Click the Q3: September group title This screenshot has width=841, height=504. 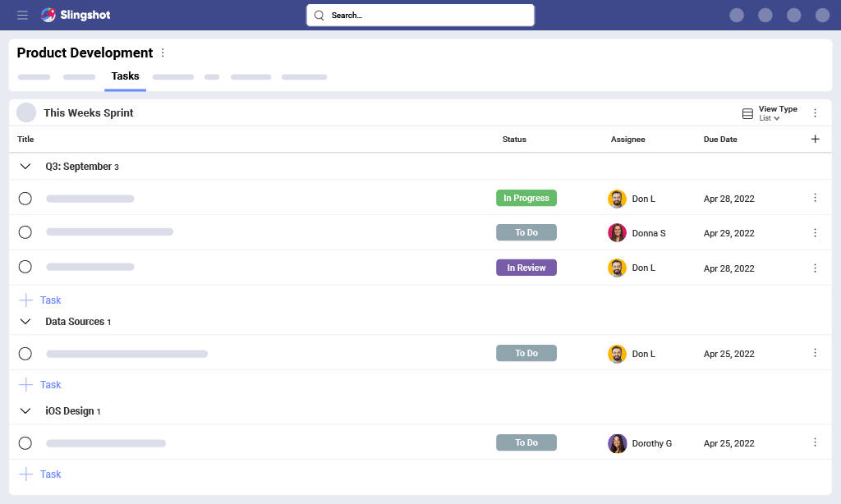(x=78, y=166)
